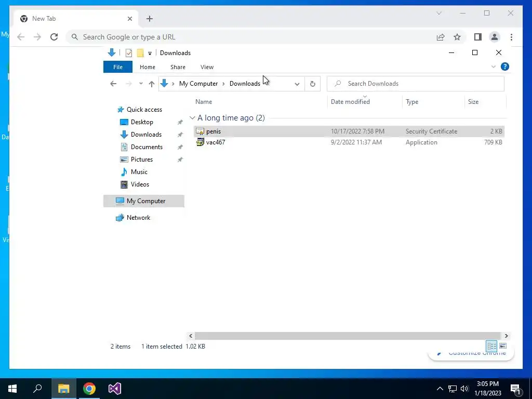Open the recent locations dropdown arrow
This screenshot has width=532, height=399.
point(141,84)
